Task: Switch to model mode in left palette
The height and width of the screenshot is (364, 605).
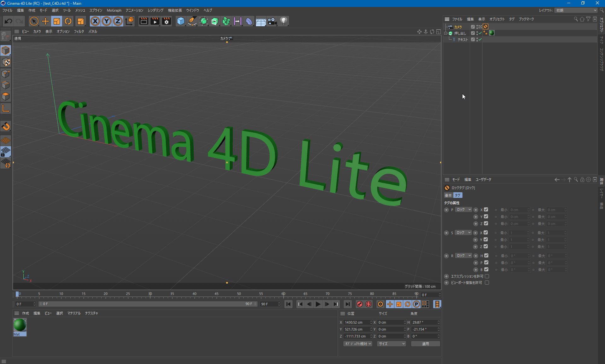Action: [x=6, y=50]
